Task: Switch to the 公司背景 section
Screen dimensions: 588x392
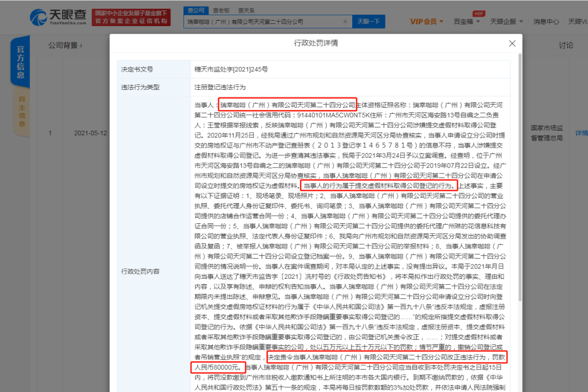Action: (x=65, y=45)
